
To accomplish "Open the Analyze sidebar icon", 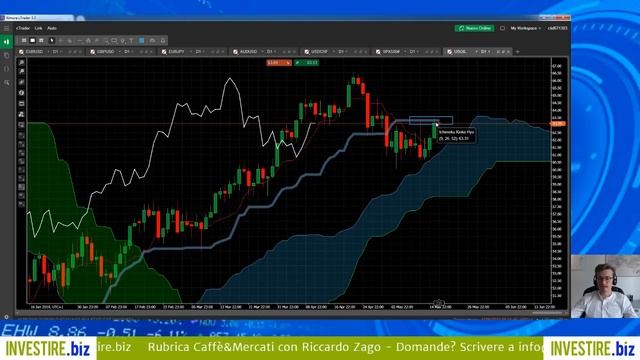I will (7, 83).
